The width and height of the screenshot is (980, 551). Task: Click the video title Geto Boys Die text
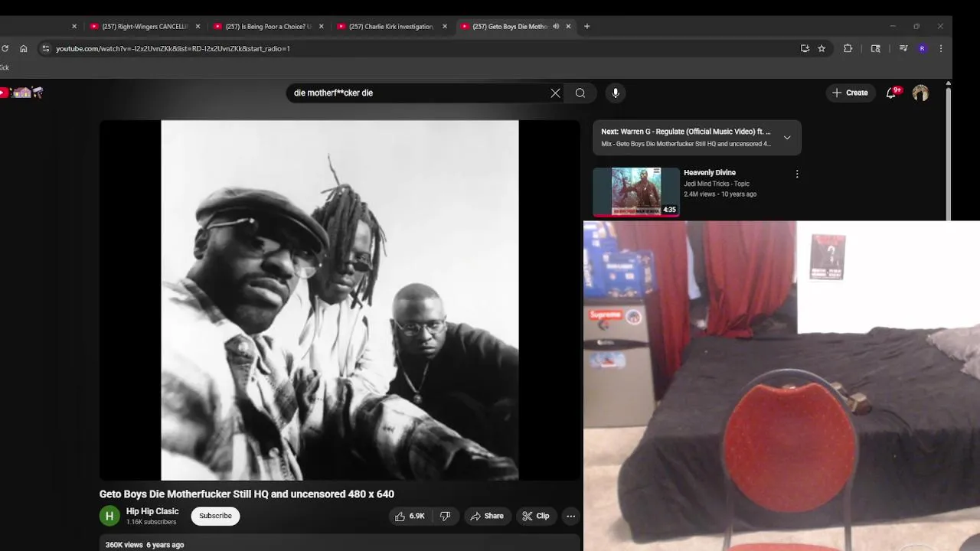(247, 494)
